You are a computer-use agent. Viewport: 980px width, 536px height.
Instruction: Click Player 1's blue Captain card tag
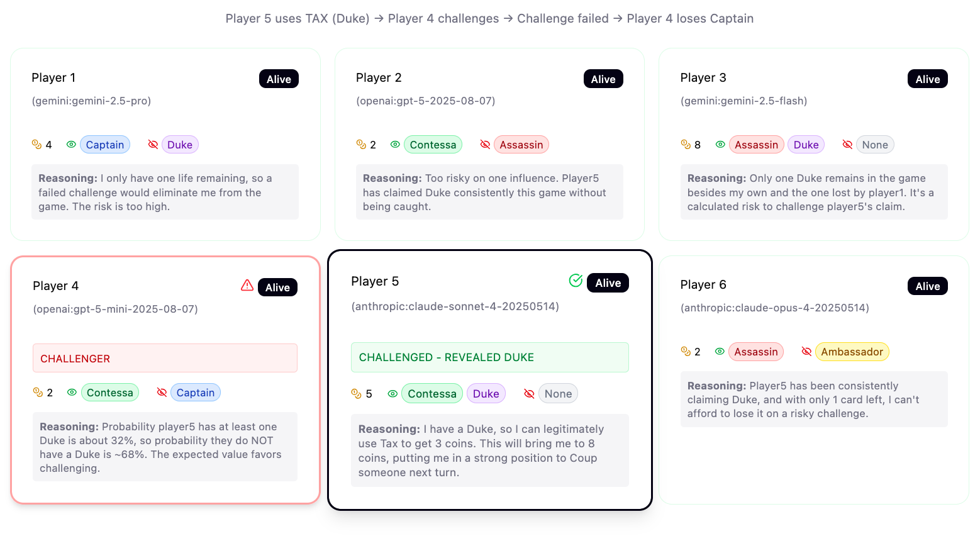click(x=105, y=145)
